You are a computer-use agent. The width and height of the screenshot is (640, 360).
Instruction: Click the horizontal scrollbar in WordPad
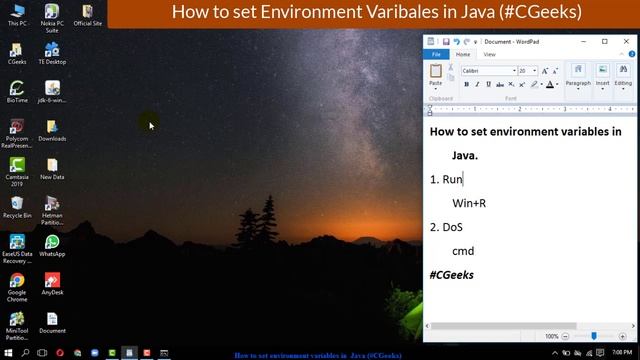coord(504,326)
